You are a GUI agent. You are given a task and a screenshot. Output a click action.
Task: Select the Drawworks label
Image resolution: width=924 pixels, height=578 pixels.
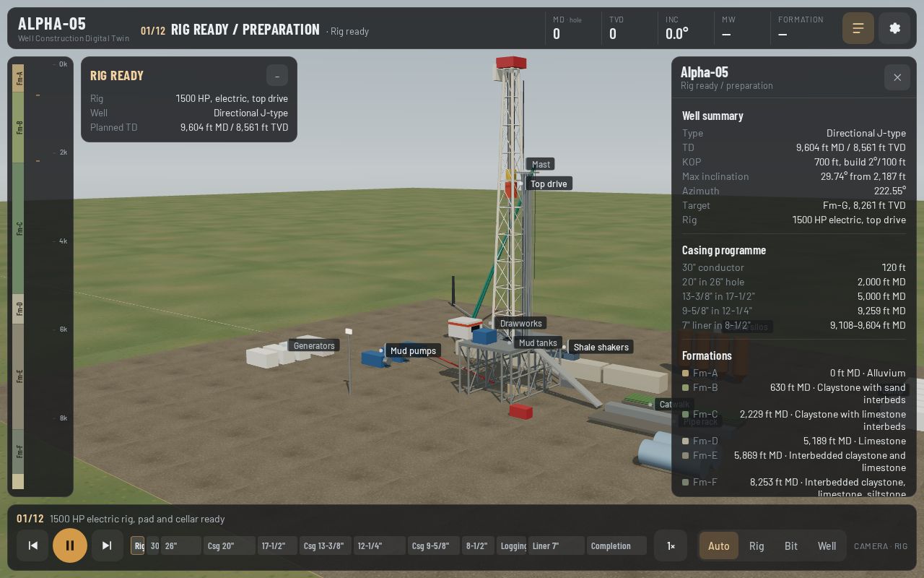click(521, 323)
